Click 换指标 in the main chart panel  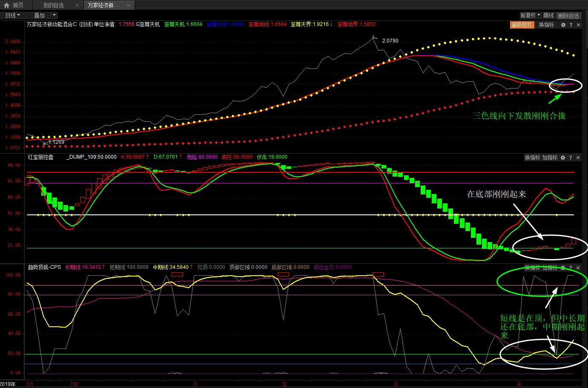pyautogui.click(x=547, y=25)
